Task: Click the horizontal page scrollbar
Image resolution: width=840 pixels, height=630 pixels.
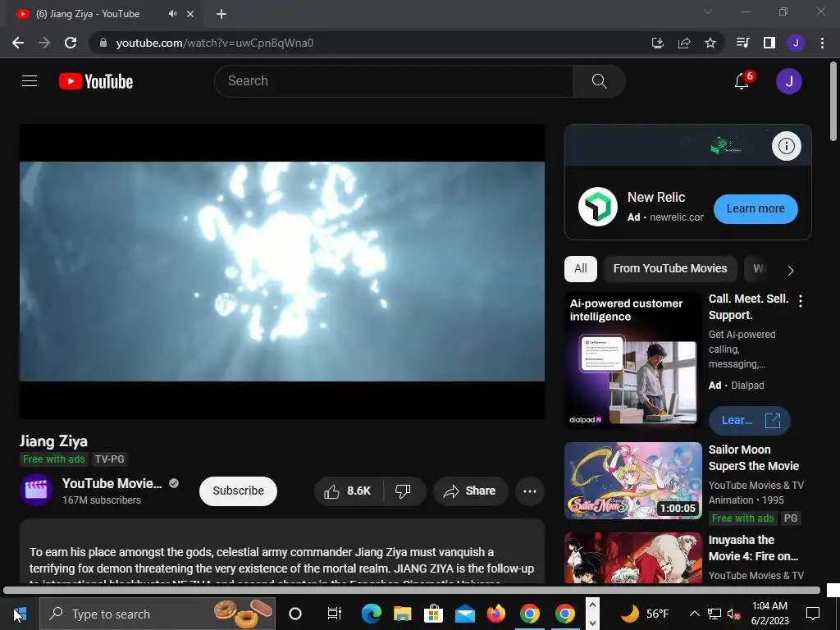Action: click(412, 591)
